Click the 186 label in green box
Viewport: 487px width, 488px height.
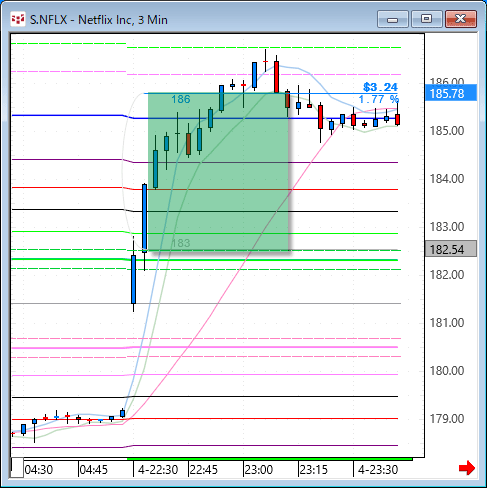[181, 99]
